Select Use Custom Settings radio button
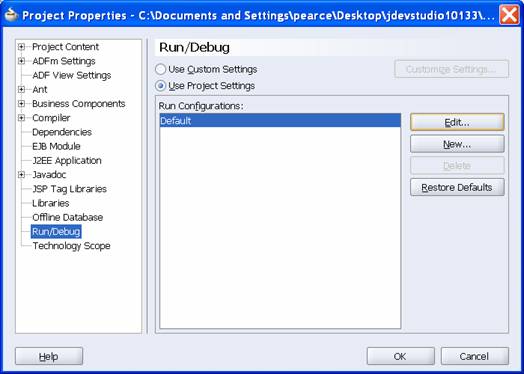Viewport: 524px width, 374px height. tap(160, 69)
